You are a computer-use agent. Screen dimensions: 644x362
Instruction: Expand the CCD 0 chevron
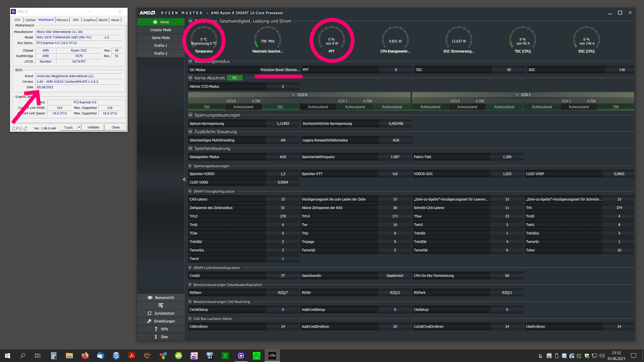pyautogui.click(x=293, y=95)
